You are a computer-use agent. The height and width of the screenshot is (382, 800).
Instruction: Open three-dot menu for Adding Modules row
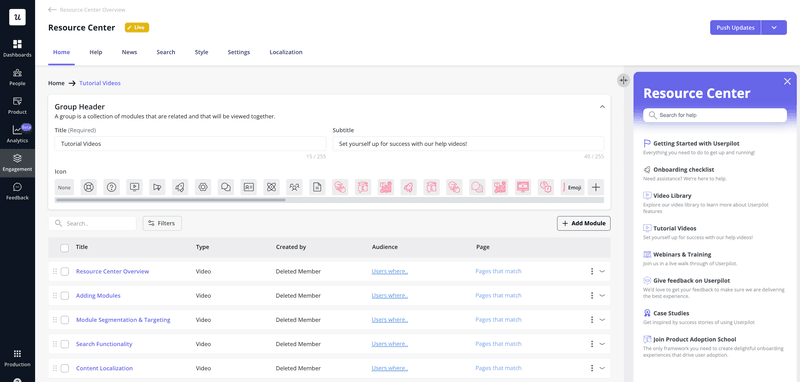pos(592,295)
